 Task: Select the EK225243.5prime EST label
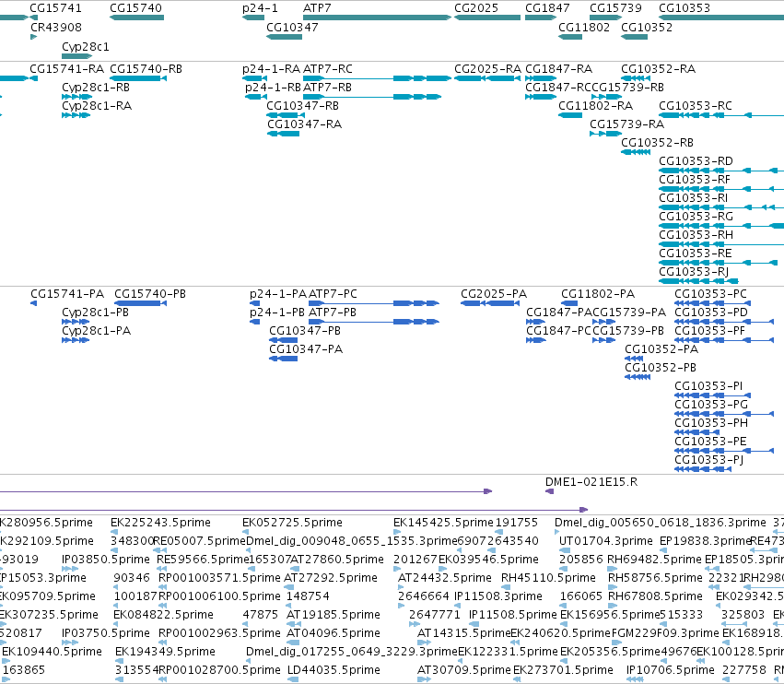(160, 523)
